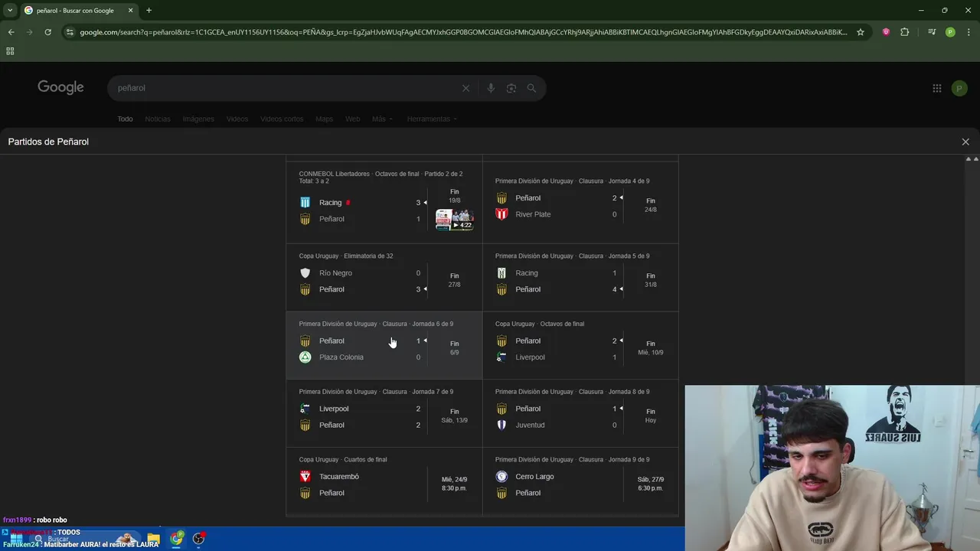Screen dimensions: 980x551
Task: Switch to the Imágenes tab
Action: 198,119
